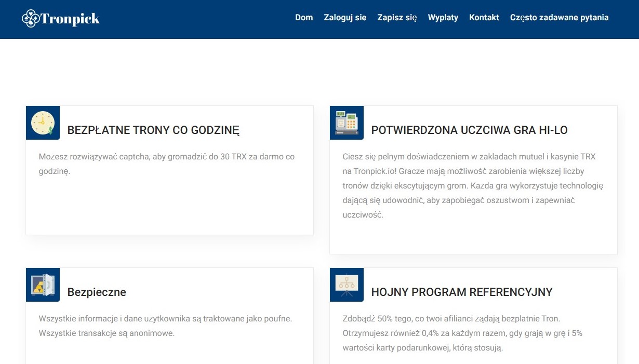This screenshot has width=639, height=364.
Task: Click the clock icon on the free Tron card
Action: 43,123
